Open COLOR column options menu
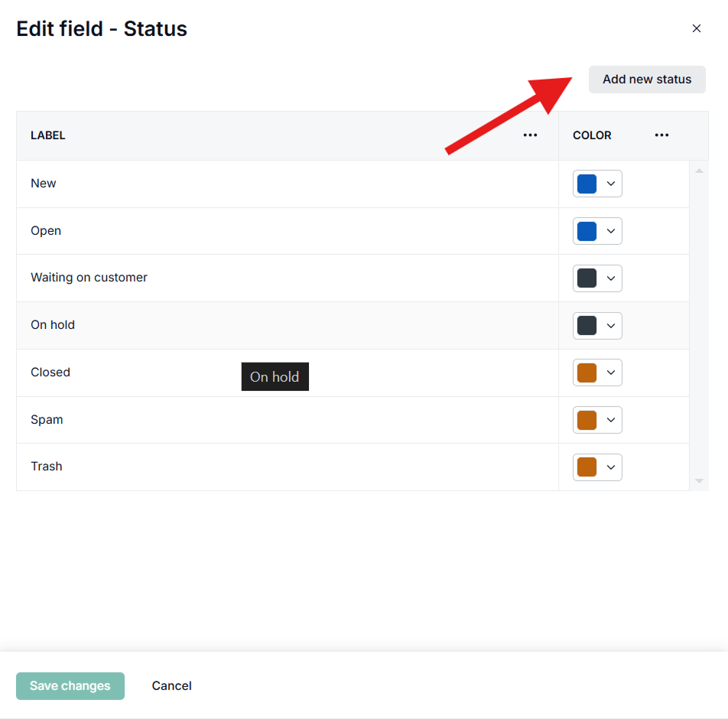The height and width of the screenshot is (719, 728). click(x=661, y=135)
